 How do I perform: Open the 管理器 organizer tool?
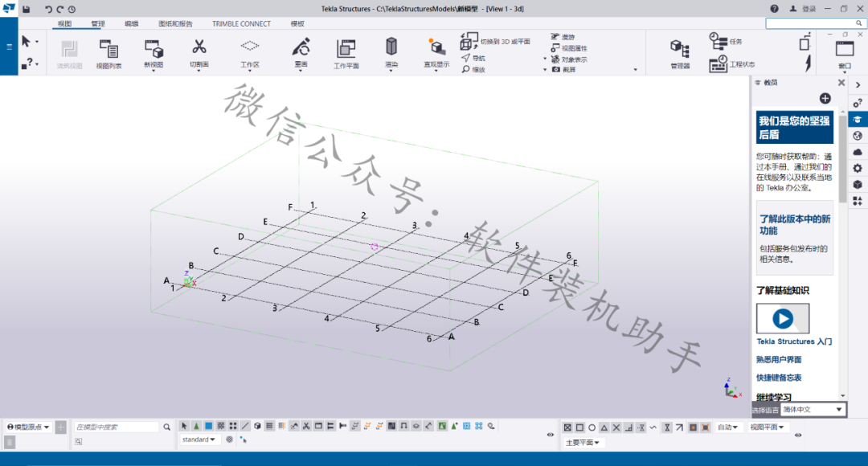click(x=680, y=54)
